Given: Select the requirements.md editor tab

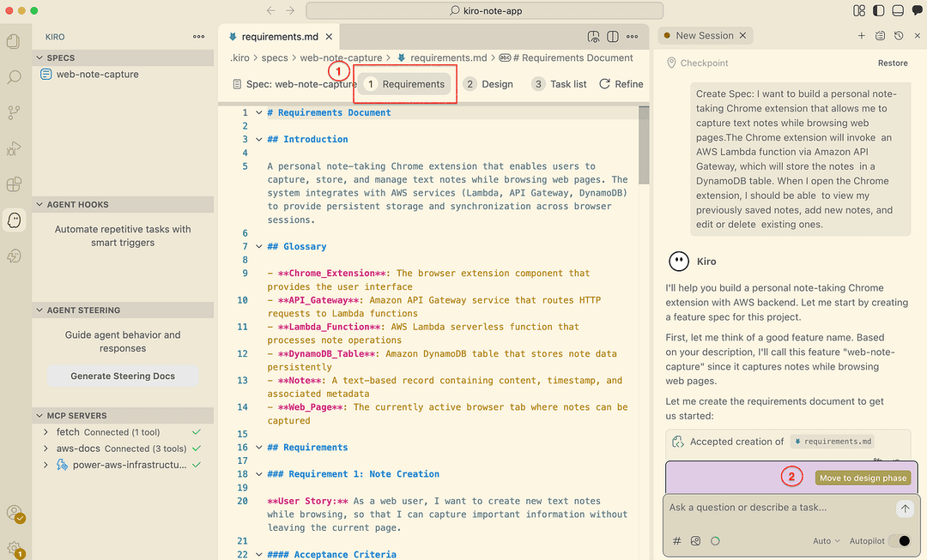Looking at the screenshot, I should 279,37.
